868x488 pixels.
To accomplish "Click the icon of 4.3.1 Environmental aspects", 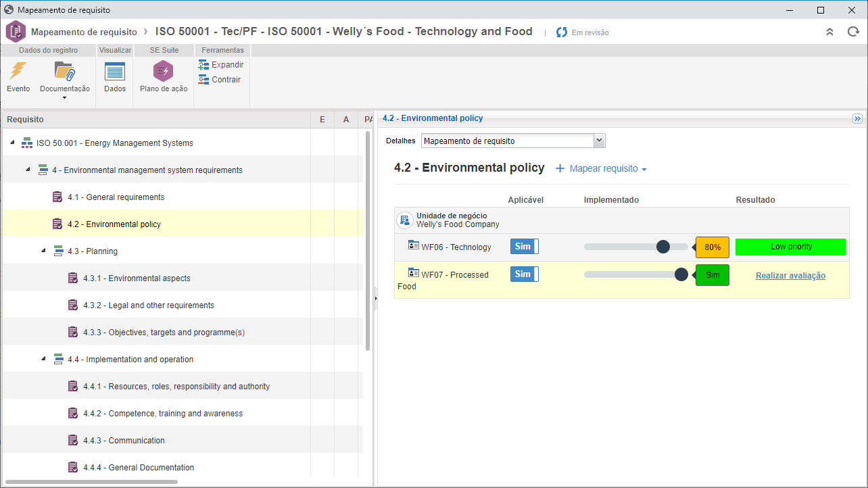I will point(73,278).
